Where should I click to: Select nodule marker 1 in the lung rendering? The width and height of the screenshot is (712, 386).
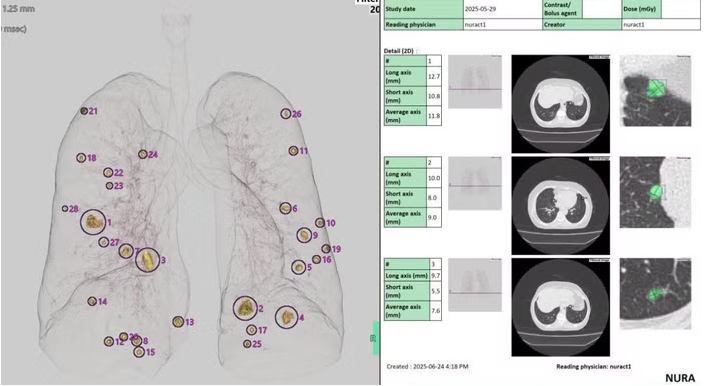(x=93, y=222)
